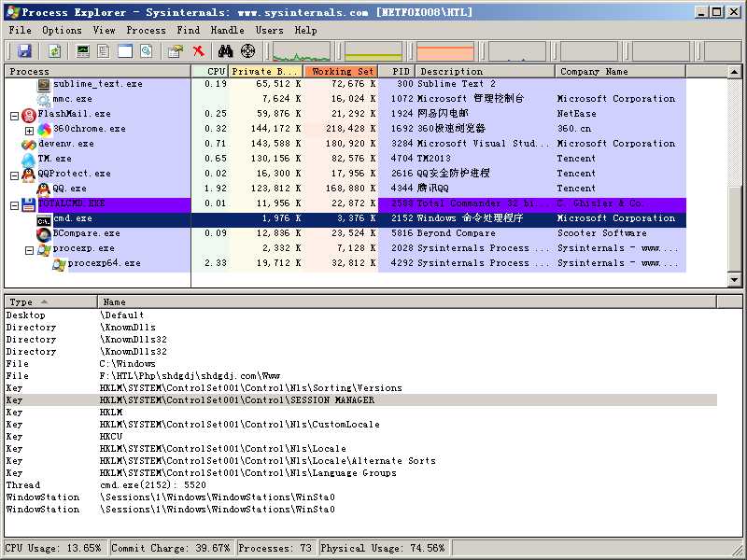
Task: Click process list scrollbar down arrow
Action: pos(734,280)
